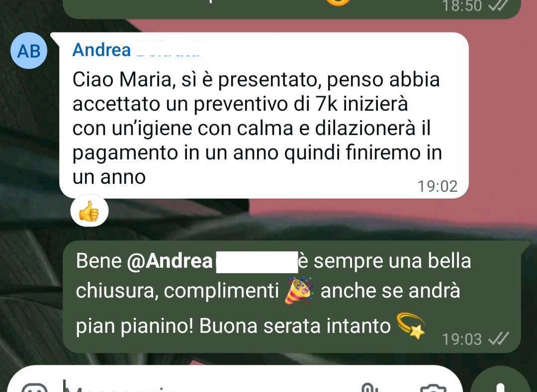537x392 pixels.
Task: Tap the 18:50 timestamp in top bubble
Action: tap(462, 5)
